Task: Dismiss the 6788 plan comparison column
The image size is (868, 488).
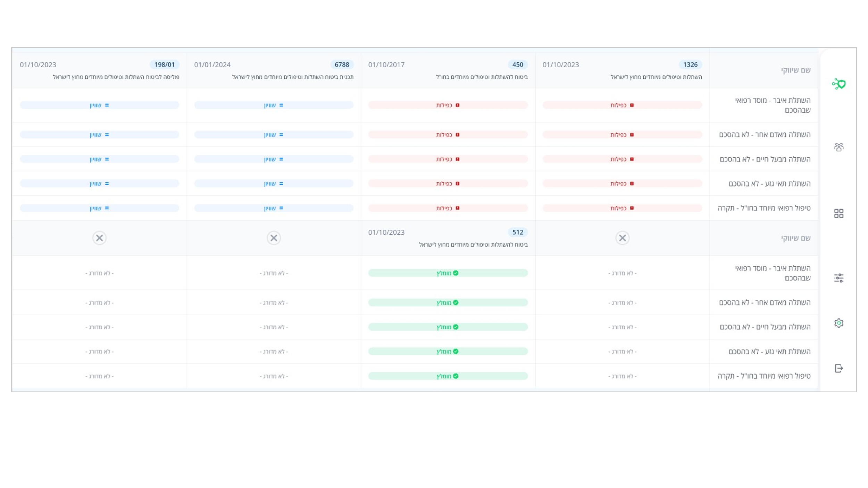Action: [x=274, y=238]
